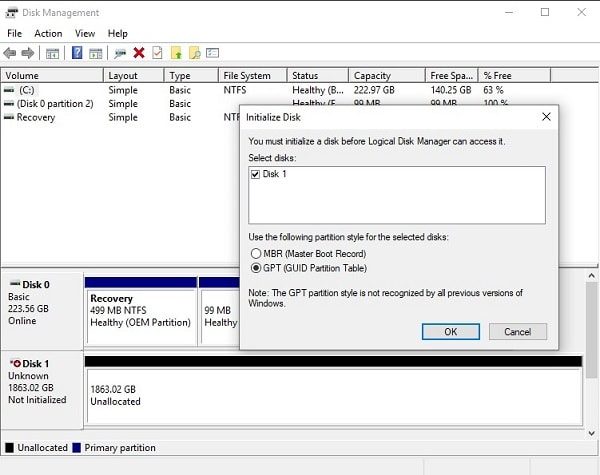Sort by the File System column header
The image size is (600, 475).
(x=253, y=75)
